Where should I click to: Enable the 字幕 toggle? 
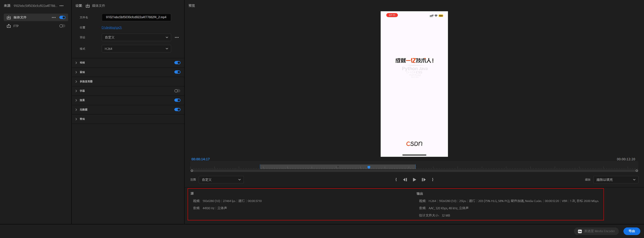coord(177,91)
